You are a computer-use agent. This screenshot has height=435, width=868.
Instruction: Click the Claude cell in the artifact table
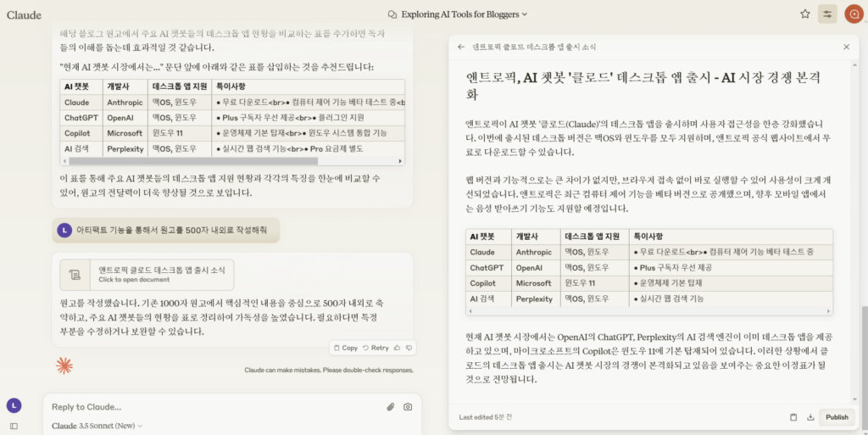pyautogui.click(x=489, y=253)
